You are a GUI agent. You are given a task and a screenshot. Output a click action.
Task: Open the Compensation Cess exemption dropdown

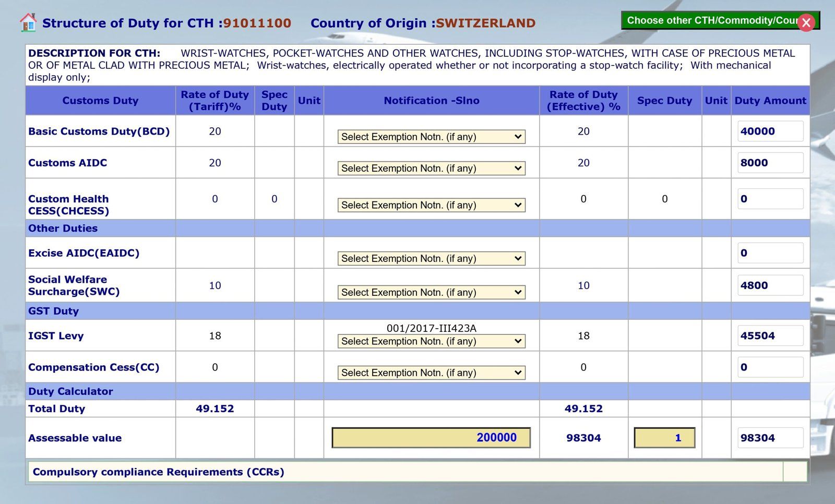point(431,373)
